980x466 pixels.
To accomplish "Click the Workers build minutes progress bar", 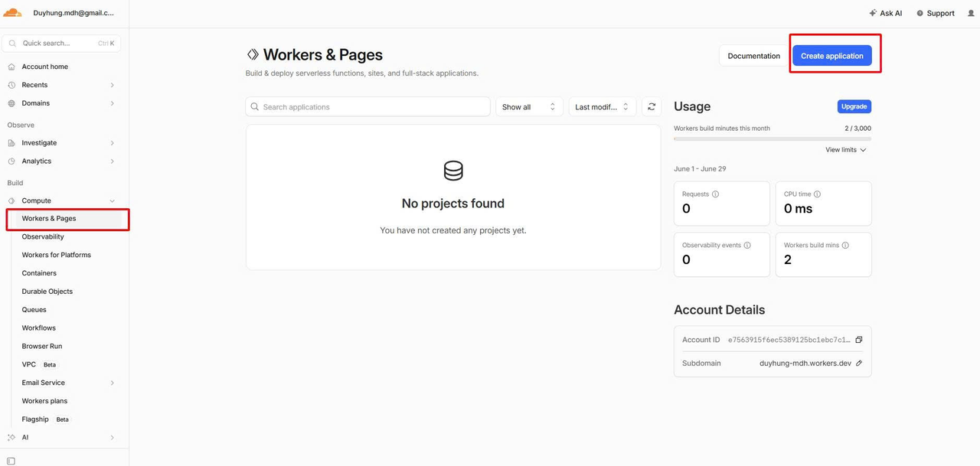I will (x=773, y=138).
